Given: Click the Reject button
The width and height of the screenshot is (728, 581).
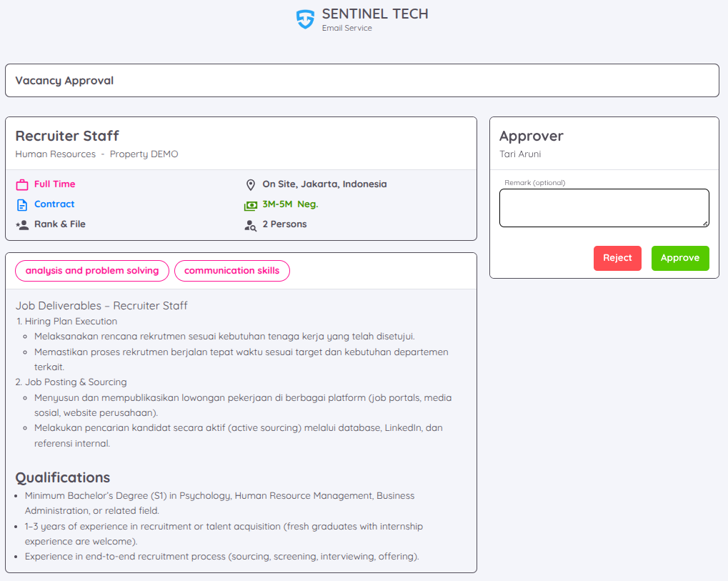Looking at the screenshot, I should (617, 258).
